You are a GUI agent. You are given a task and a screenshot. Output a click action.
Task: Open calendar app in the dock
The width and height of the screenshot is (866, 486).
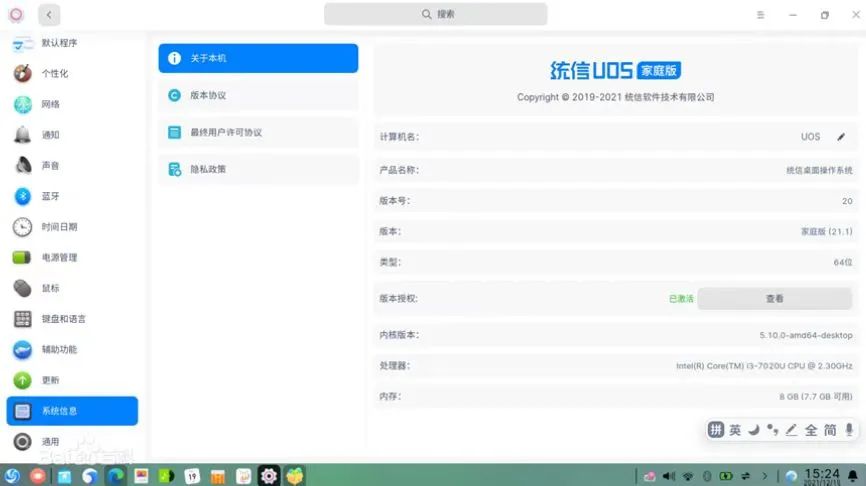pyautogui.click(x=192, y=476)
